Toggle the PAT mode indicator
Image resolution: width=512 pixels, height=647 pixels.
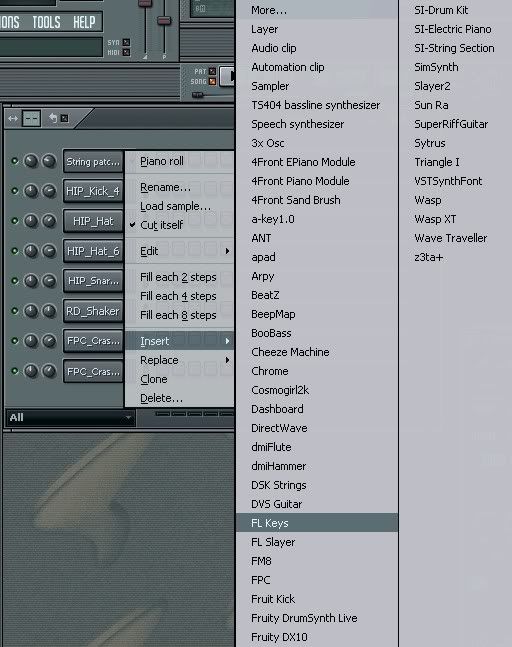[212, 71]
